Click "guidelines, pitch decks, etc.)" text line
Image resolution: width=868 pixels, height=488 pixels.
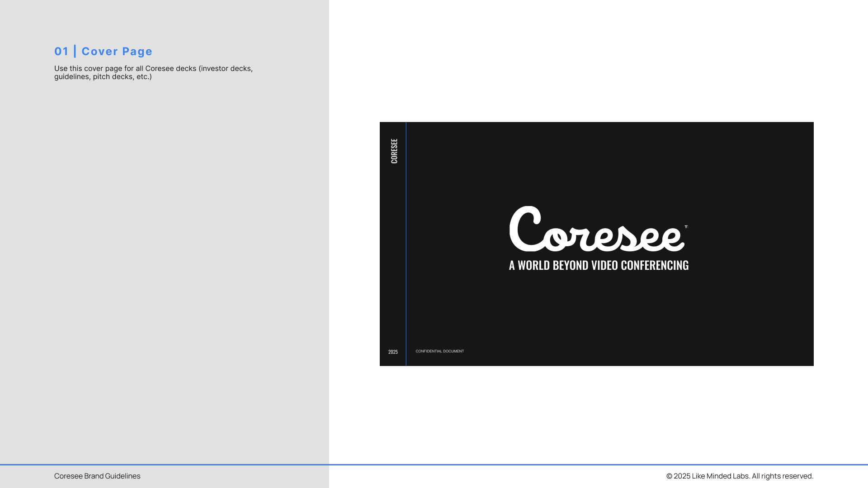[103, 77]
